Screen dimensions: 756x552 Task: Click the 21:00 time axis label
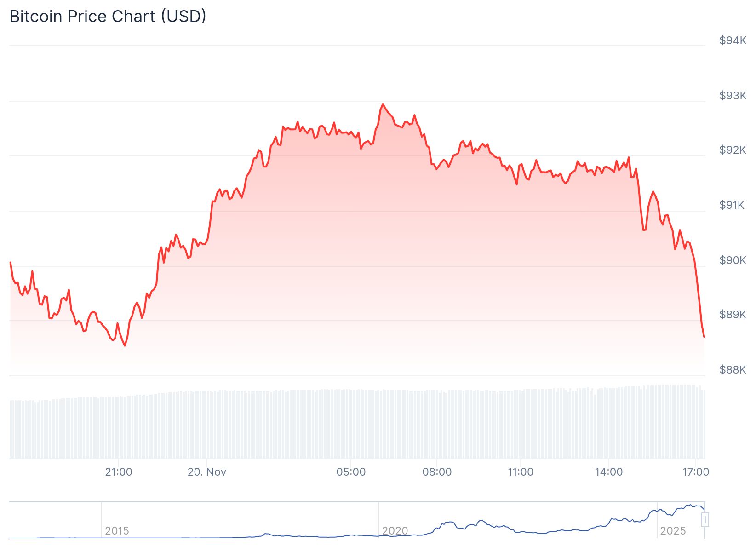click(119, 472)
